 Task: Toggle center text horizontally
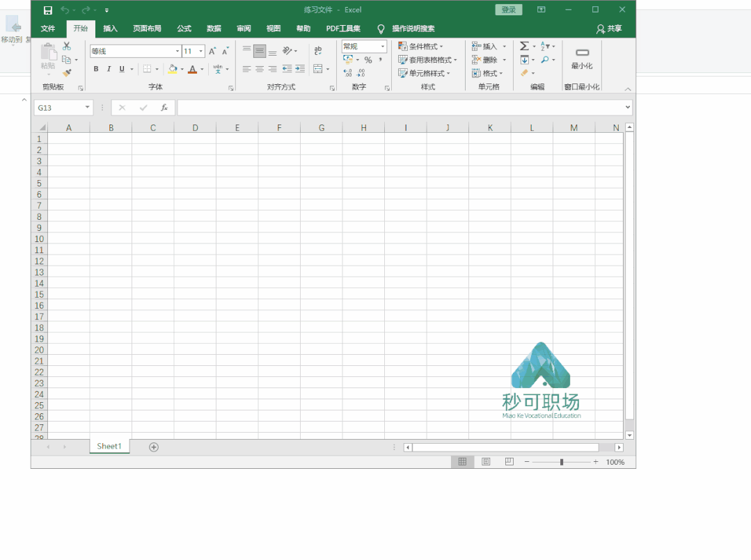260,69
